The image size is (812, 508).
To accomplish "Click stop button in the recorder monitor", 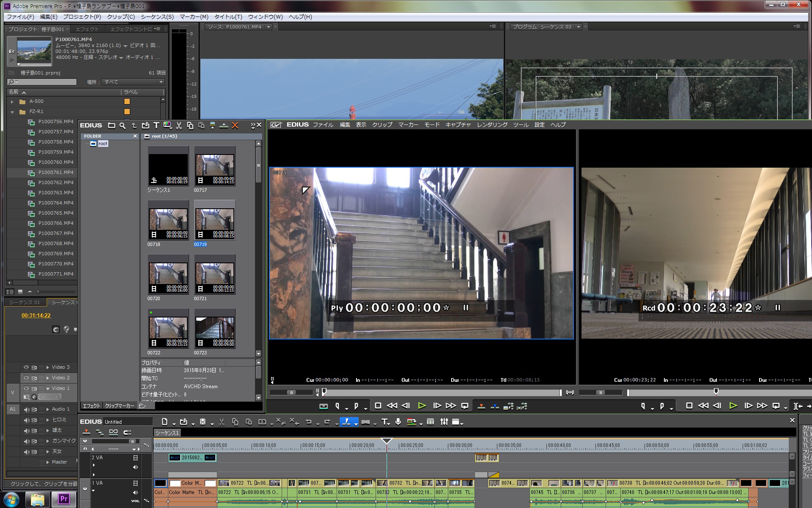I will click(689, 406).
